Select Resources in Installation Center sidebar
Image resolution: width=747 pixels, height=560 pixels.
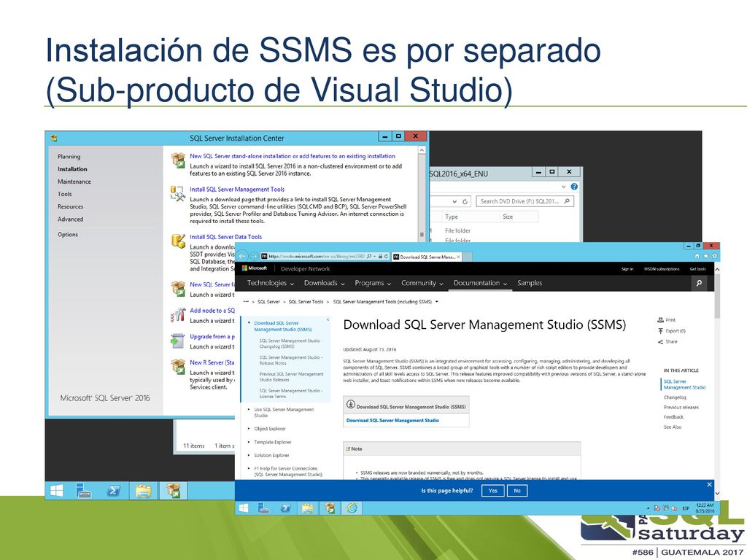[71, 206]
